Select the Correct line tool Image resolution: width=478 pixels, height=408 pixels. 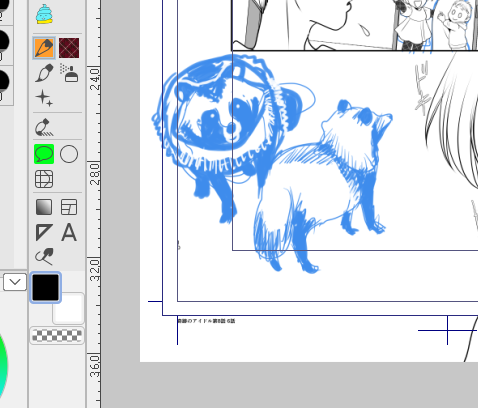(x=44, y=256)
